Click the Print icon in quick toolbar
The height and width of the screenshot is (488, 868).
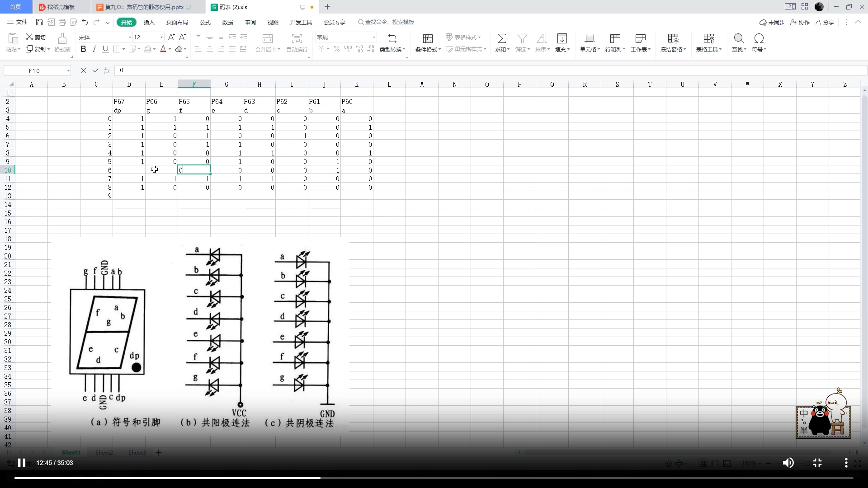(62, 22)
